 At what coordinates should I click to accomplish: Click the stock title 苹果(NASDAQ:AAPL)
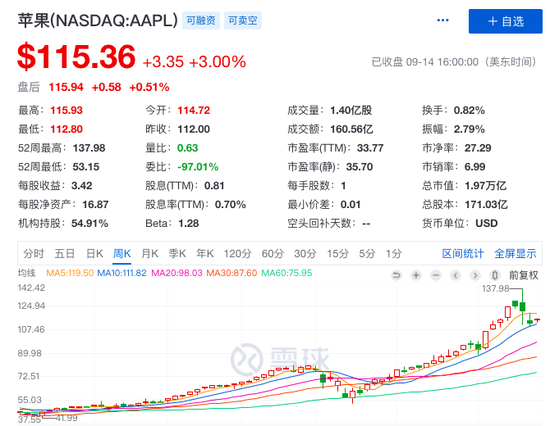(x=98, y=21)
